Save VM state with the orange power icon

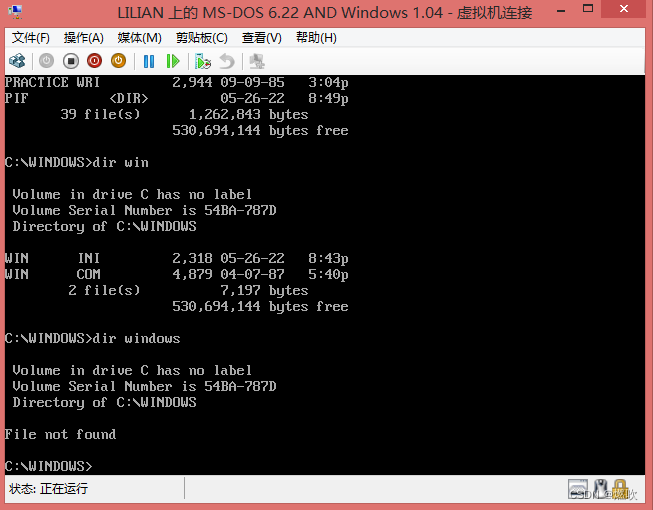point(119,61)
